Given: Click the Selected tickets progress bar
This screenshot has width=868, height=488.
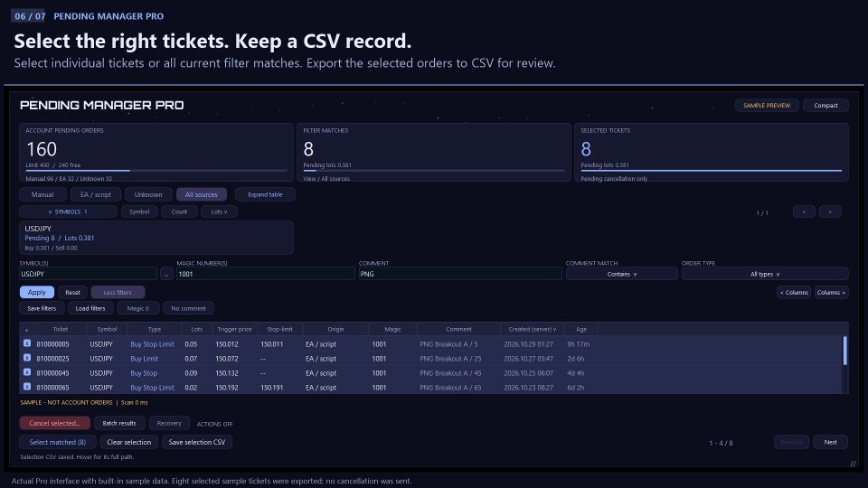Looking at the screenshot, I should [x=712, y=171].
